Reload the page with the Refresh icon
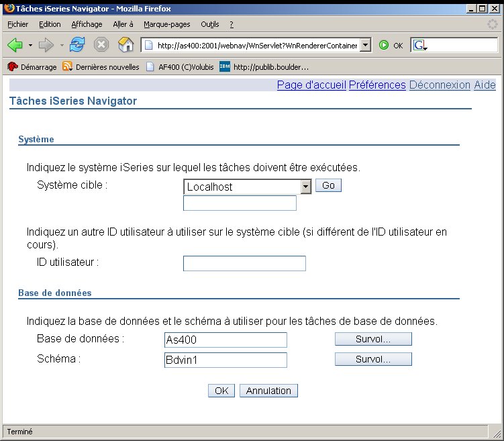 pos(77,44)
